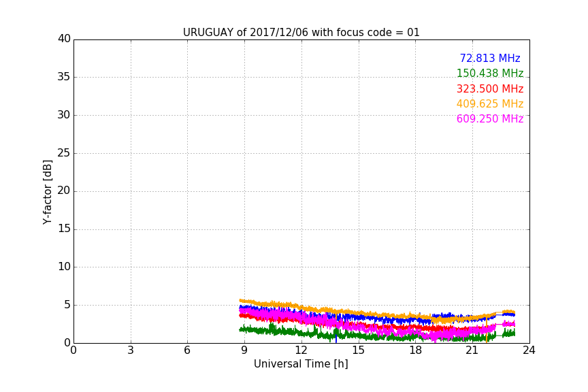Click the y-axis tick value 30
This screenshot has height=392, width=588.
[64, 115]
